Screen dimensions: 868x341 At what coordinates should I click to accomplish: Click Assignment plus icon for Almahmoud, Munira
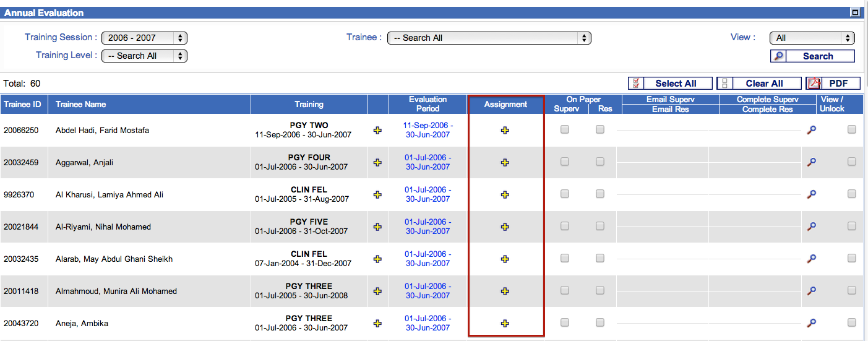point(505,291)
